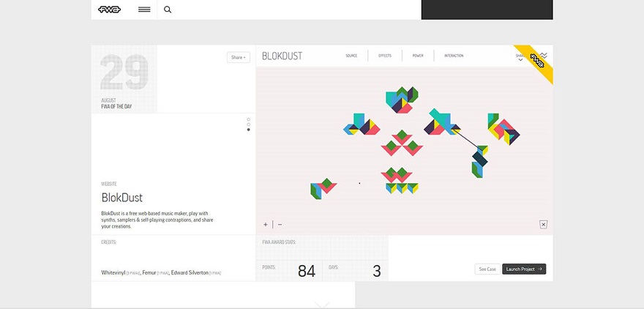Screen dimensions: 644x309
Task: Zoom out with the minus icon
Action: tap(280, 225)
